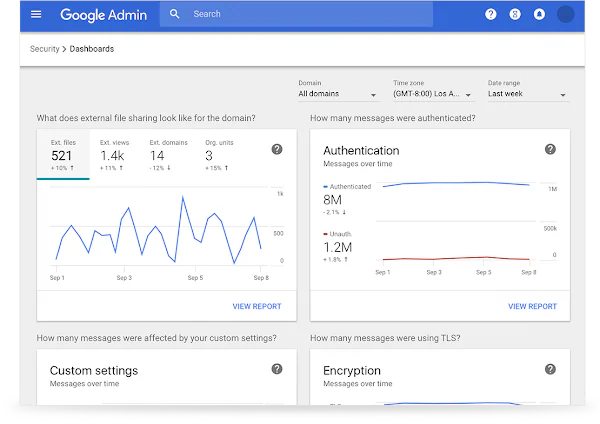Click the Unauth. legend label
Image resolution: width=600 pixels, height=424 pixels.
click(x=340, y=234)
